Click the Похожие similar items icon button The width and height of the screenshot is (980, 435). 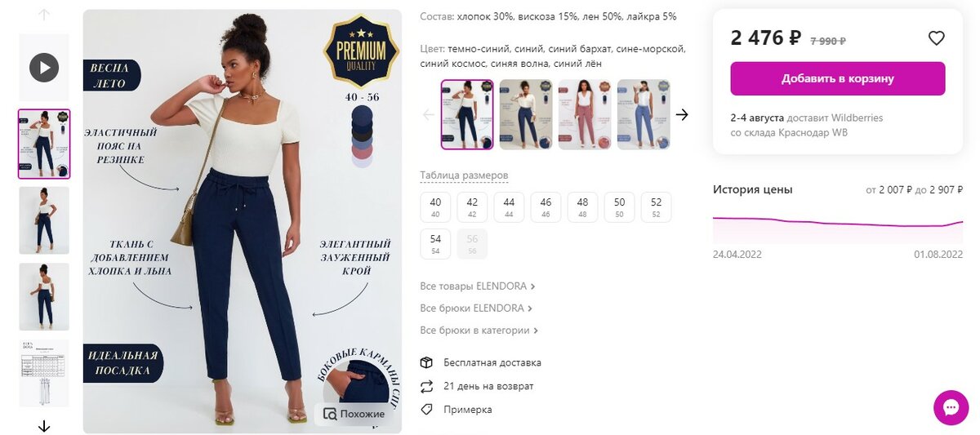tap(354, 414)
